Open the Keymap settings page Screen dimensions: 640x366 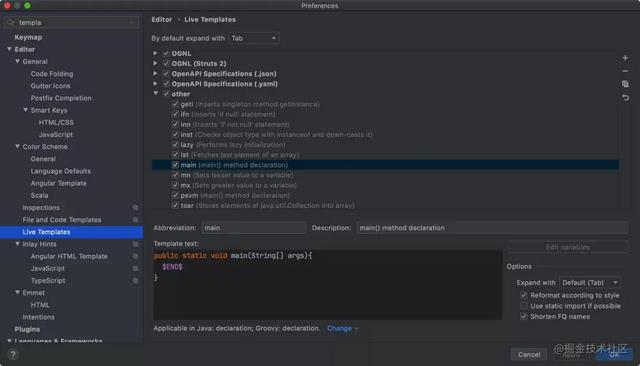coord(28,37)
